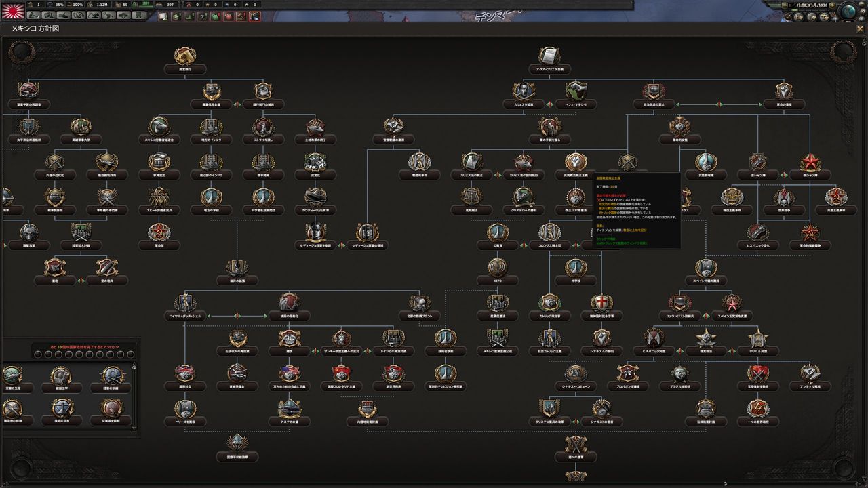Viewport: 868px width, 488px height.
Task: Click the メキシコ 方針図 window title
Action: coord(35,29)
